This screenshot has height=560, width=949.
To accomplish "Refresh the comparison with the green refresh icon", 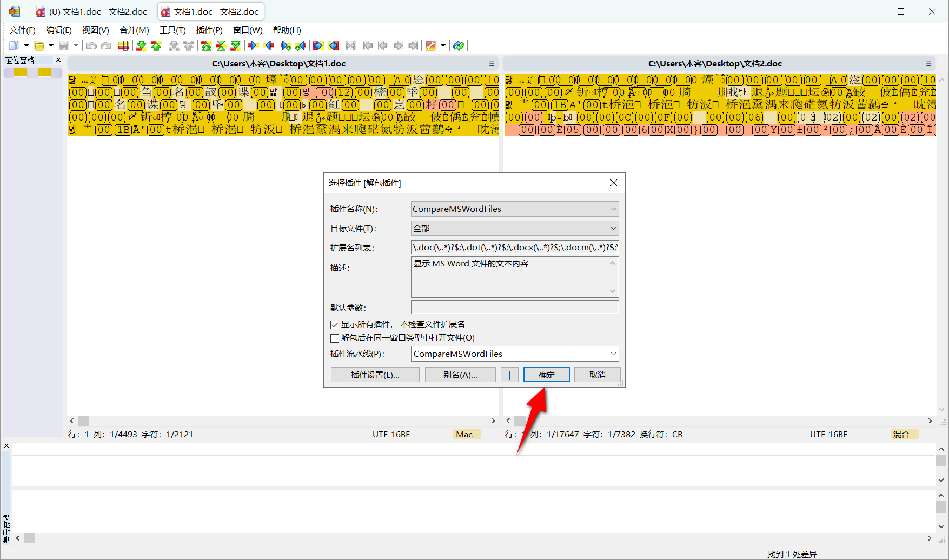I will coord(459,45).
